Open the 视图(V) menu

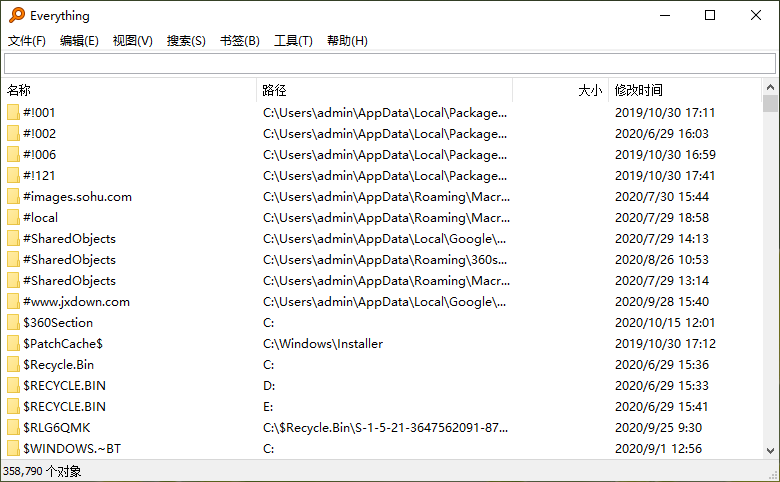(133, 41)
